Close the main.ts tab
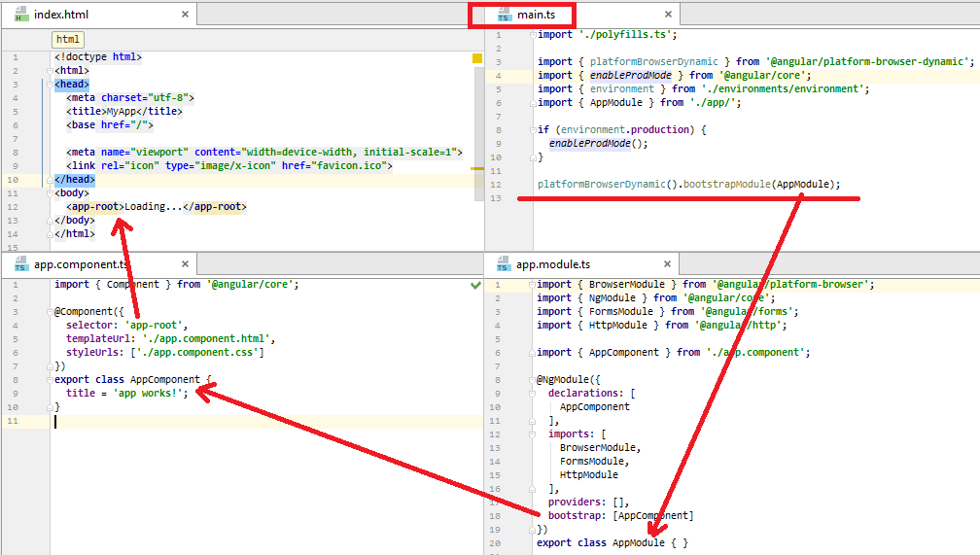 667,15
